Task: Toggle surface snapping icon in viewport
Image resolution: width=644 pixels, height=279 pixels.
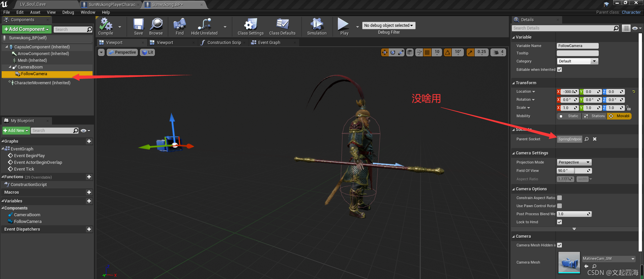Action: coord(419,52)
